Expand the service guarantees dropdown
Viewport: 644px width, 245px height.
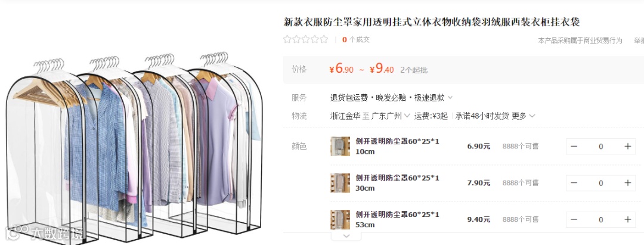[x=450, y=98]
